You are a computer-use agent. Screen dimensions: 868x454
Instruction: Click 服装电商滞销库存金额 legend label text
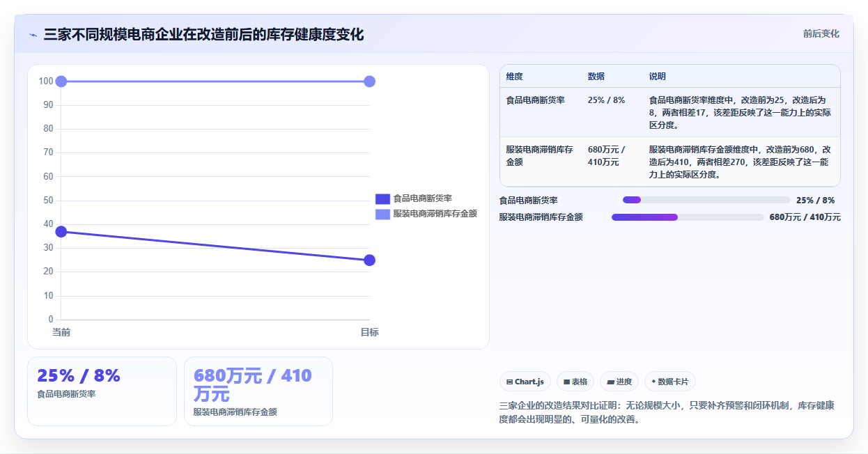click(435, 214)
